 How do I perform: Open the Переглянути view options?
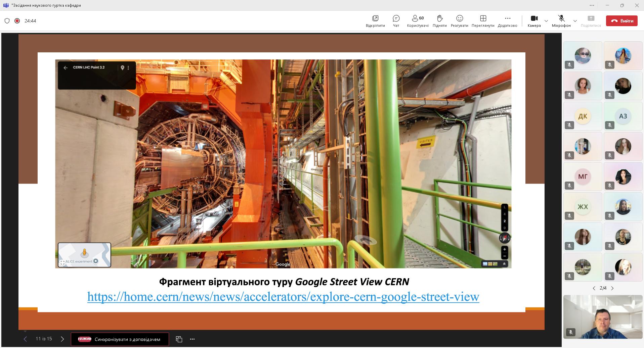point(483,21)
